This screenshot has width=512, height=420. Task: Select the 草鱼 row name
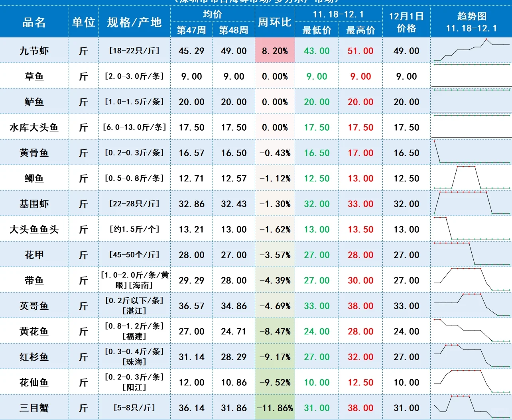[x=34, y=77]
